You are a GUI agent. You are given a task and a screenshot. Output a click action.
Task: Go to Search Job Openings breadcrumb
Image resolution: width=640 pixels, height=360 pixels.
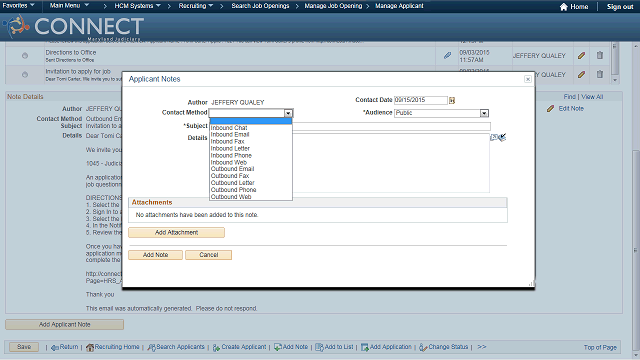260,6
